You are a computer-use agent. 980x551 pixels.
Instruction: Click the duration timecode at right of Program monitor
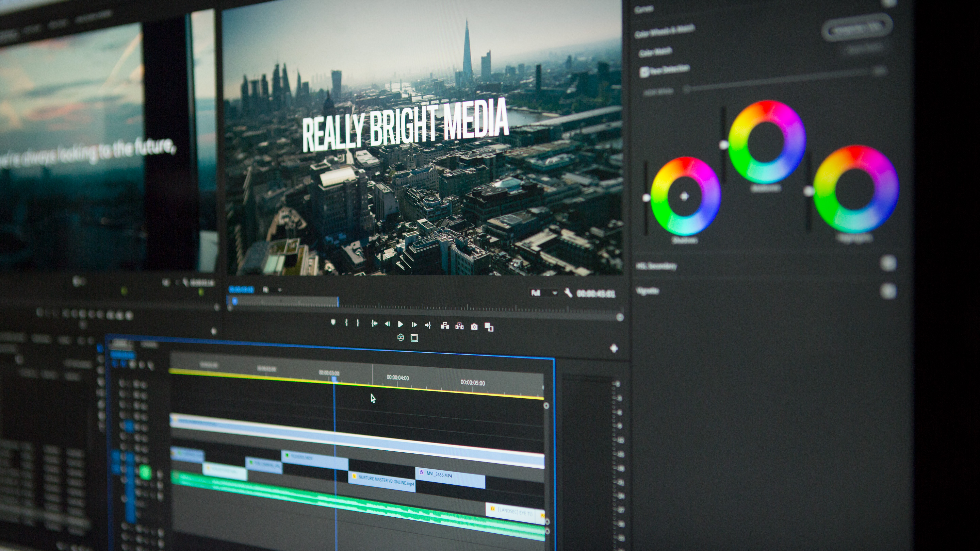(595, 294)
